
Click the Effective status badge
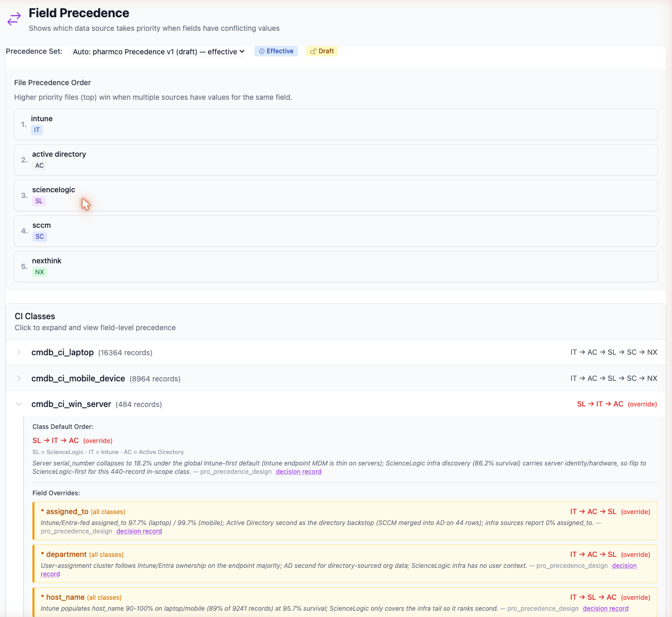coord(276,51)
